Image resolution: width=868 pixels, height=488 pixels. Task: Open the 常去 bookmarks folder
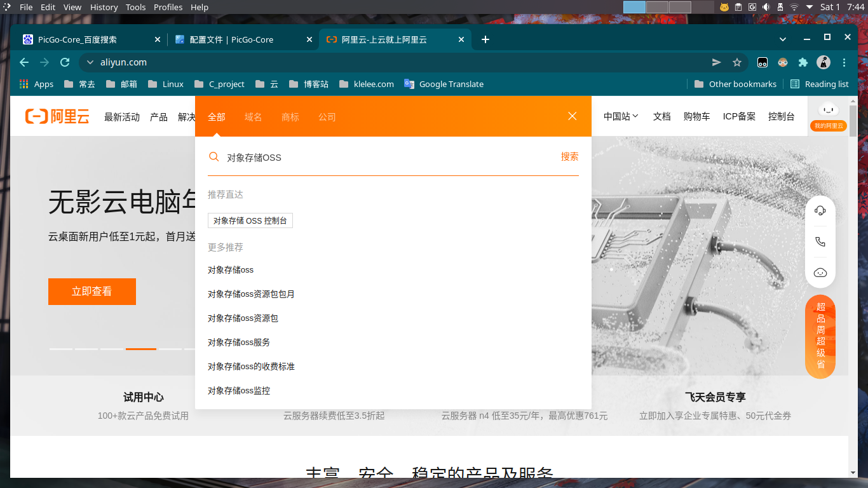[78, 84]
